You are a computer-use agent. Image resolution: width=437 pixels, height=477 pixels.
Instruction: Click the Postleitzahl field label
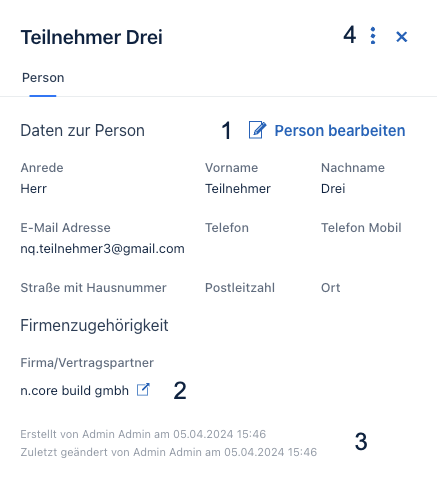point(240,288)
